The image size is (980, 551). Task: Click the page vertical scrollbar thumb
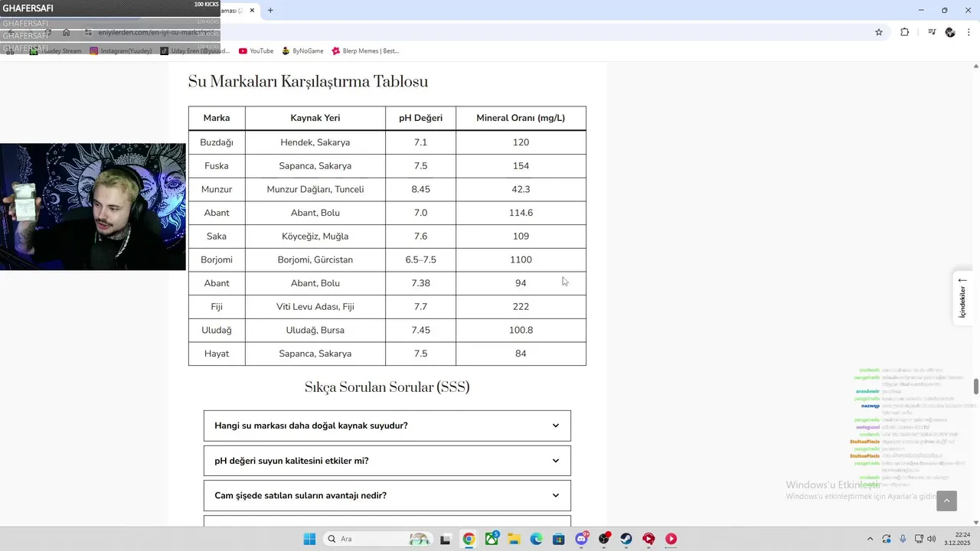pyautogui.click(x=976, y=386)
